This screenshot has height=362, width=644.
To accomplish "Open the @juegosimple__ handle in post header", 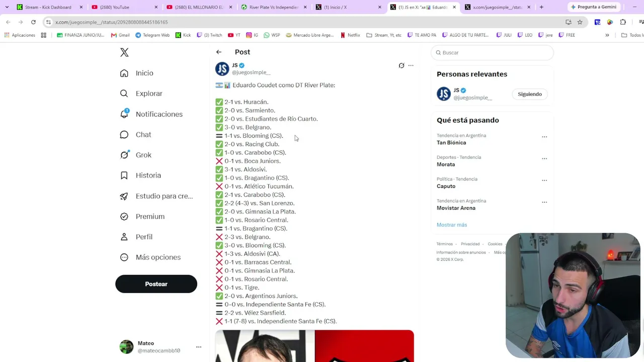I will [251, 72].
